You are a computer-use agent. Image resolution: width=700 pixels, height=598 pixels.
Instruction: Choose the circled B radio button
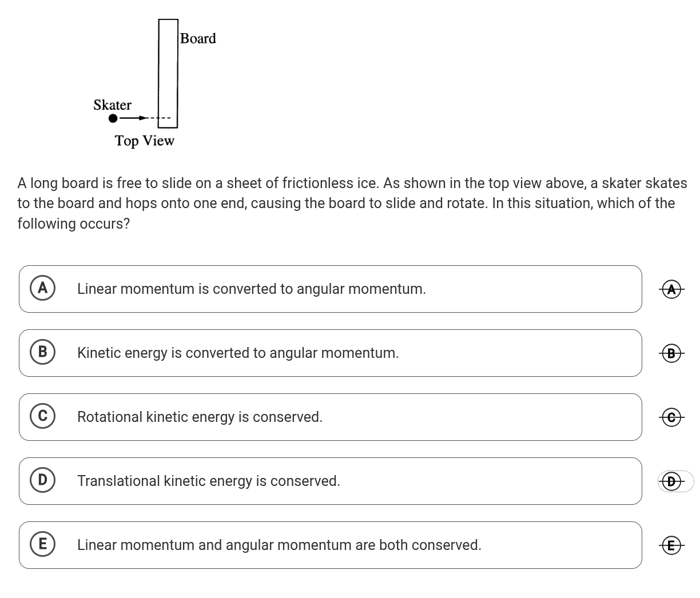42,352
